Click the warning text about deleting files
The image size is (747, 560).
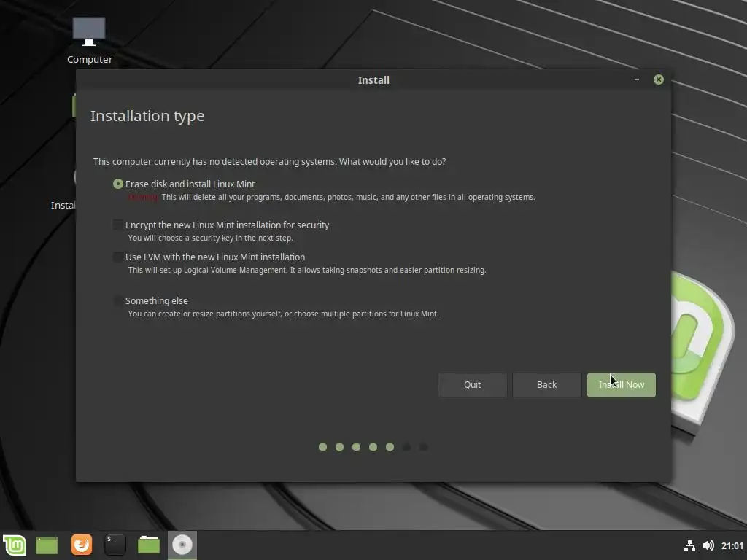(x=332, y=197)
